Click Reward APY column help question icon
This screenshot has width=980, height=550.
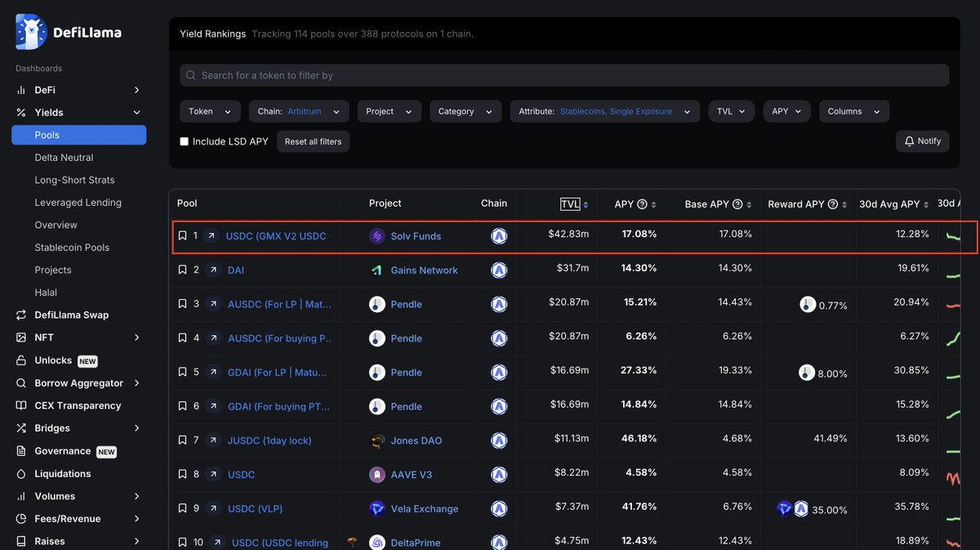(833, 204)
